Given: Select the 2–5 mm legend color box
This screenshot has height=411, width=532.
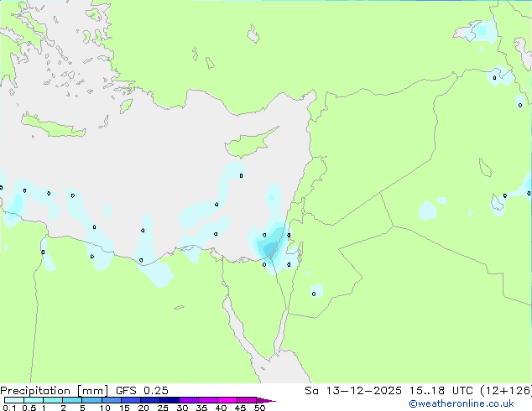Looking at the screenshot, I should (72, 400).
